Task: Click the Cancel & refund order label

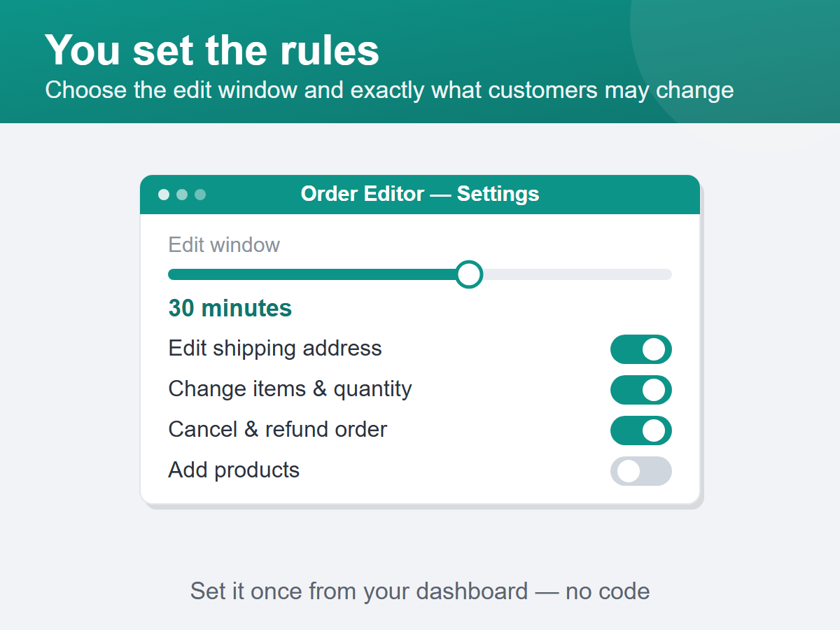Action: point(278,430)
